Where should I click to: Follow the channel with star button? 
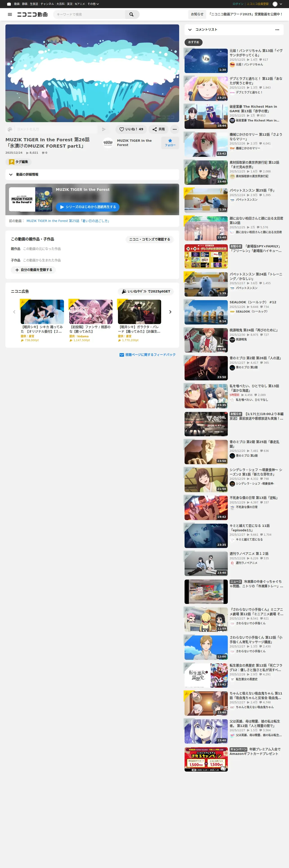pyautogui.click(x=170, y=143)
